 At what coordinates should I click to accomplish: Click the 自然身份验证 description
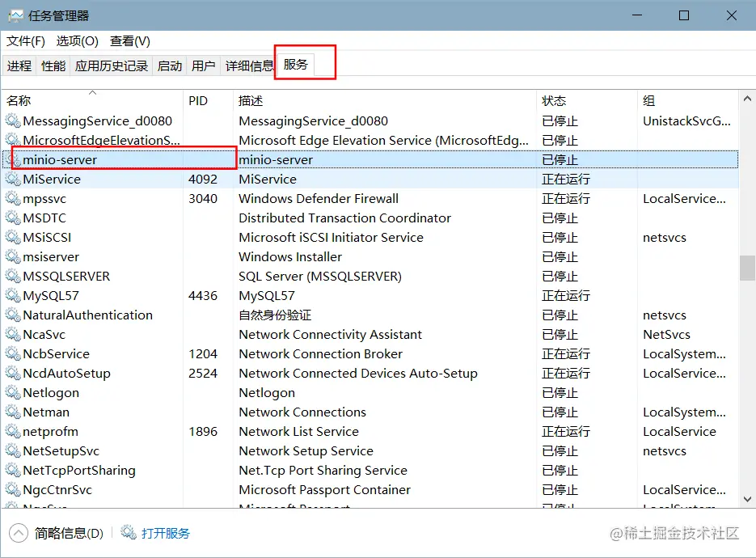coord(275,315)
